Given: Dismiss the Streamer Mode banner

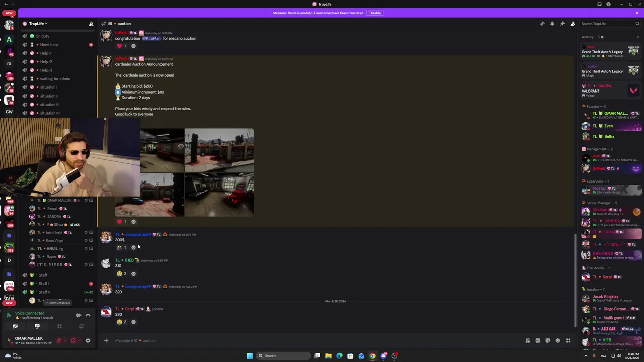Looking at the screenshot, I should 637,13.
